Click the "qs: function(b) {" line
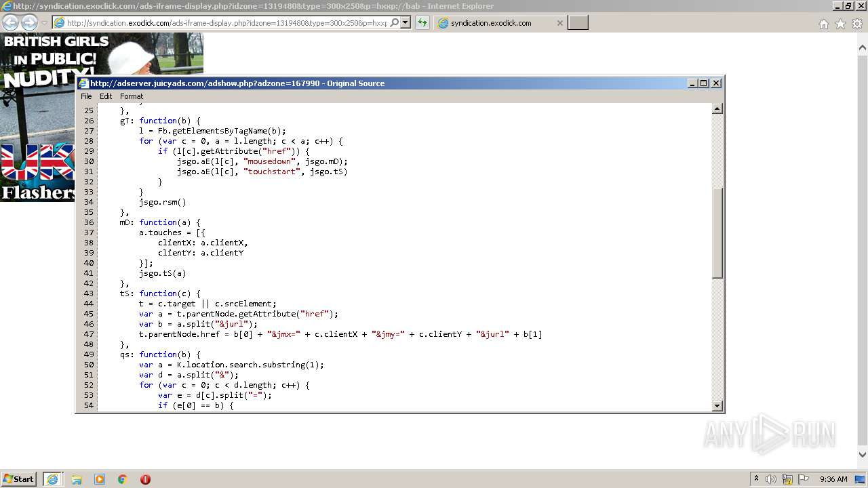 click(160, 354)
